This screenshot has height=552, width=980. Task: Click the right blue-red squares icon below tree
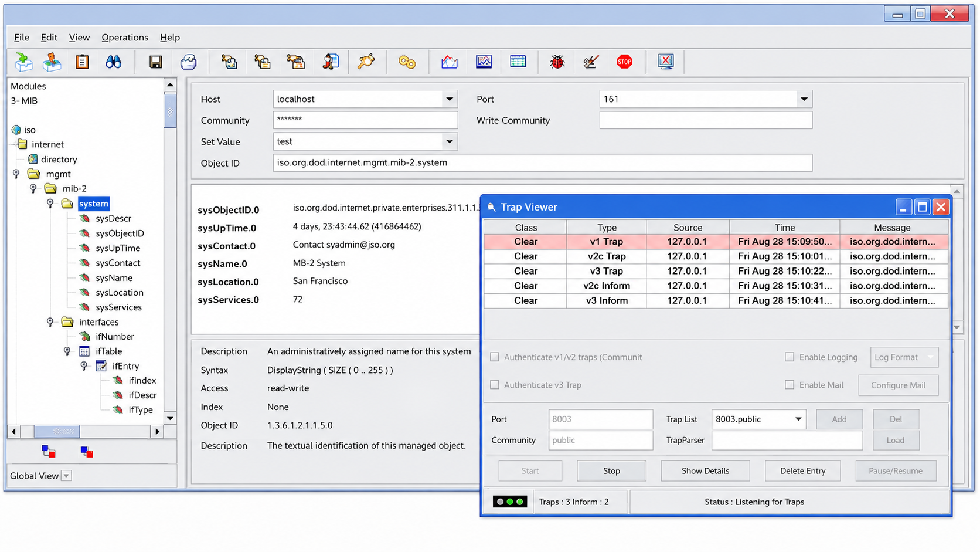click(87, 452)
